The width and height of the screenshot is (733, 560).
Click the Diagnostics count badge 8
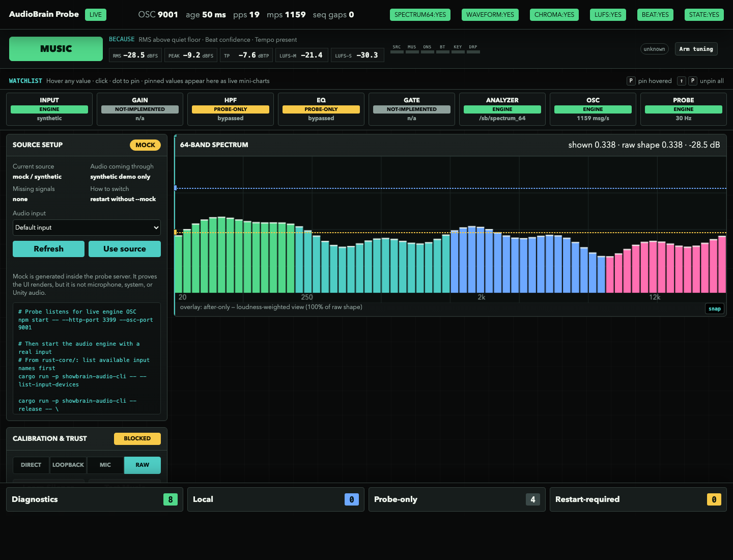point(171,499)
